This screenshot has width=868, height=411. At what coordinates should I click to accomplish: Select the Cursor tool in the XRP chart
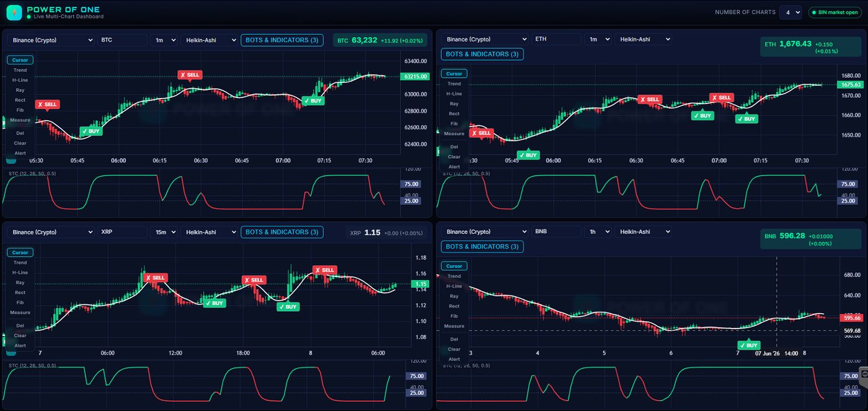[x=20, y=252]
